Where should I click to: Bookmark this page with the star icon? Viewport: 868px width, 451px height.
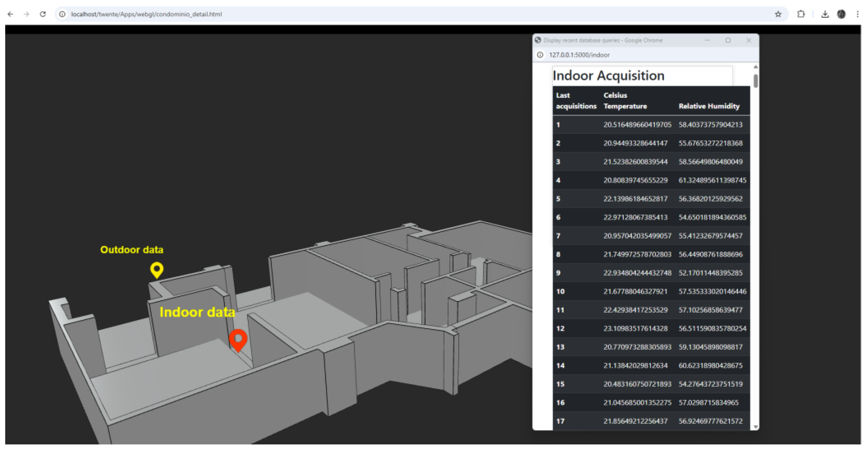(x=778, y=14)
